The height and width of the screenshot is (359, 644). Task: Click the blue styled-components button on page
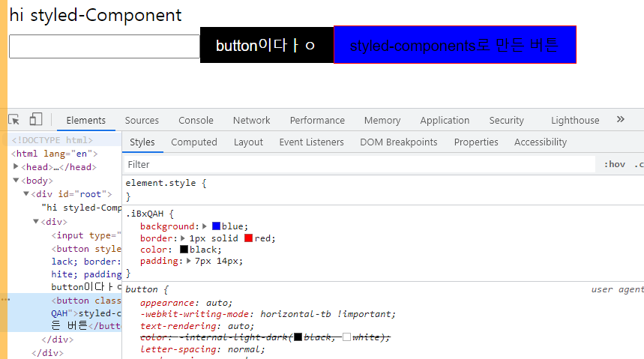[x=454, y=45]
